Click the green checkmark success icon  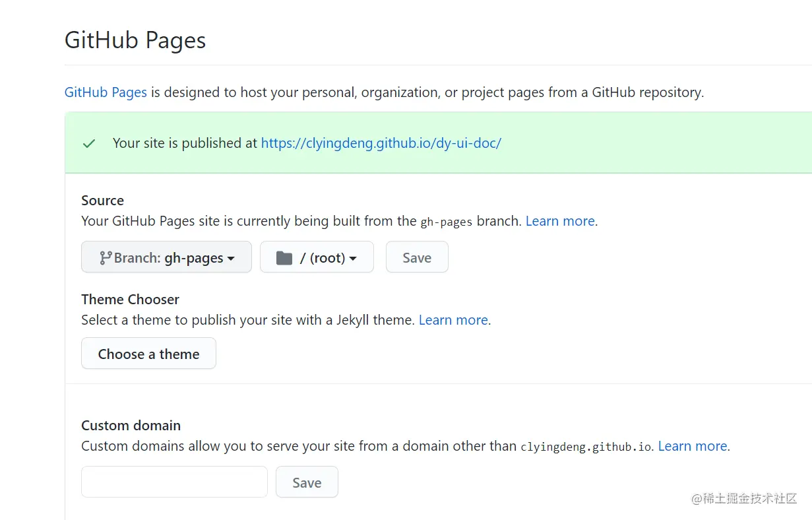[x=89, y=143]
